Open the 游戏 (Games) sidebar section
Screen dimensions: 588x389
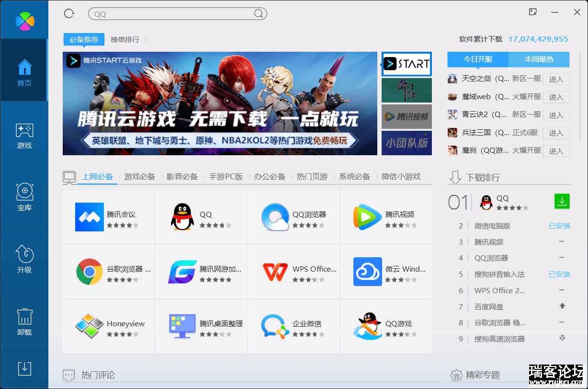click(x=24, y=136)
